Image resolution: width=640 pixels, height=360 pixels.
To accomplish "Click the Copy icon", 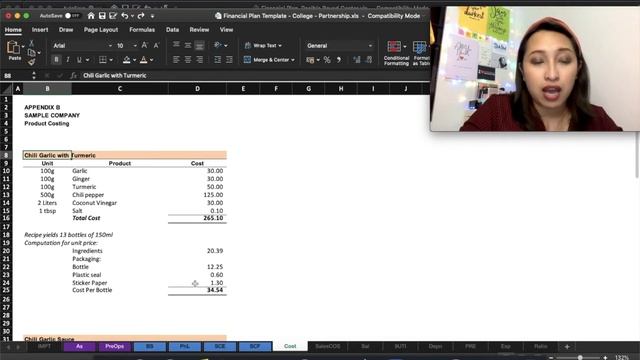I will [x=31, y=53].
